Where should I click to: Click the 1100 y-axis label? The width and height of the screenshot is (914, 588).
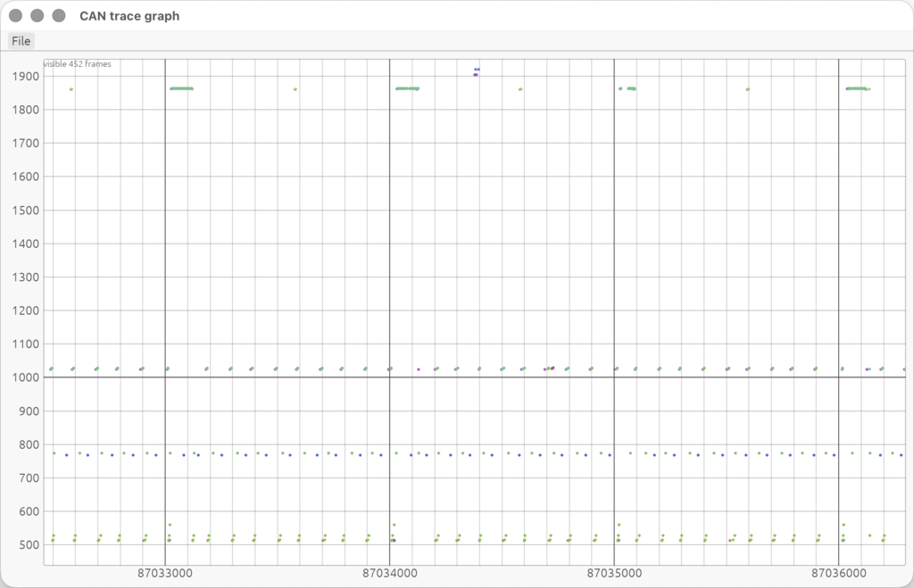click(x=26, y=344)
